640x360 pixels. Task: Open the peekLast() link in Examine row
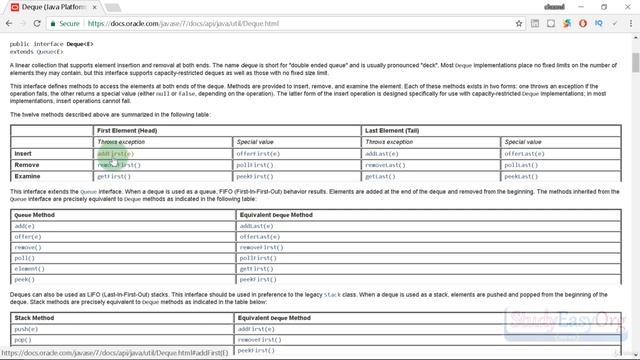[521, 177]
